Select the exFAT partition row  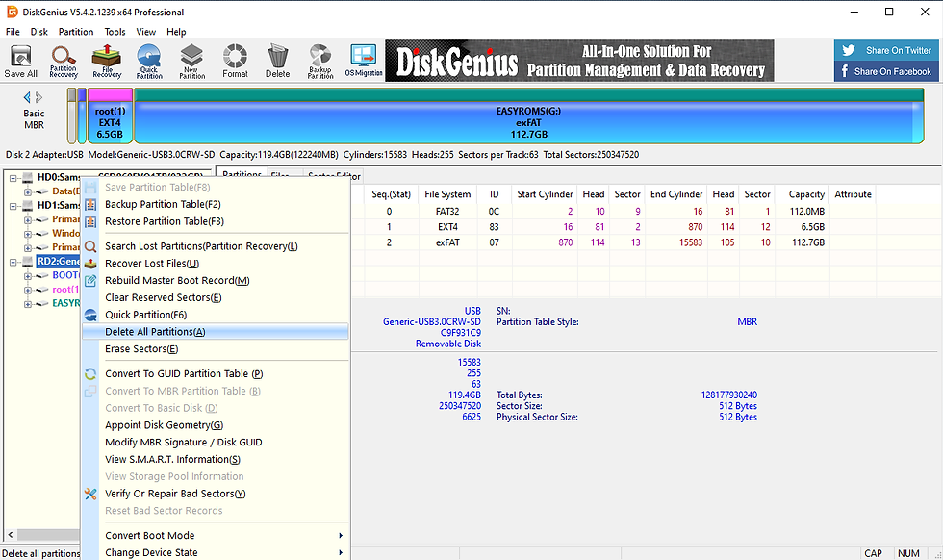pos(614,242)
